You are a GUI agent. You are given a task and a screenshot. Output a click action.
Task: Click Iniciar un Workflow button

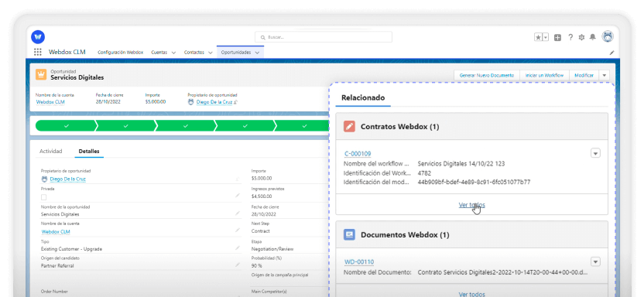[x=545, y=76]
